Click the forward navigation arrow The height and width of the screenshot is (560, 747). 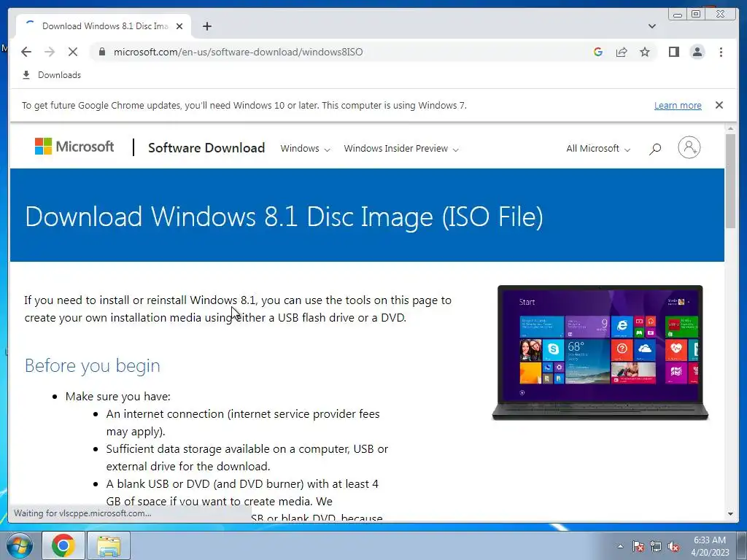pos(50,52)
